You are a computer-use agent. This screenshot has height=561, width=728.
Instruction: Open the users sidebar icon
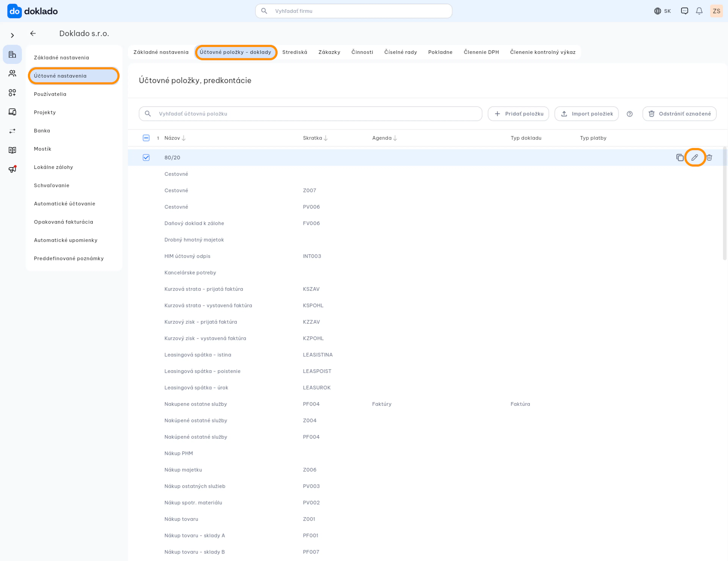pyautogui.click(x=12, y=73)
